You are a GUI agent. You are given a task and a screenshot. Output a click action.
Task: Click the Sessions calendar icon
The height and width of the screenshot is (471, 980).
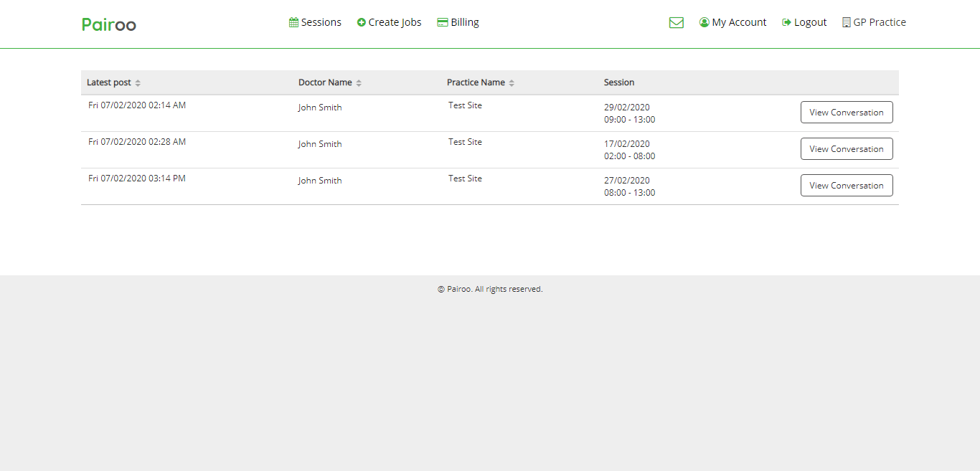pyautogui.click(x=293, y=22)
